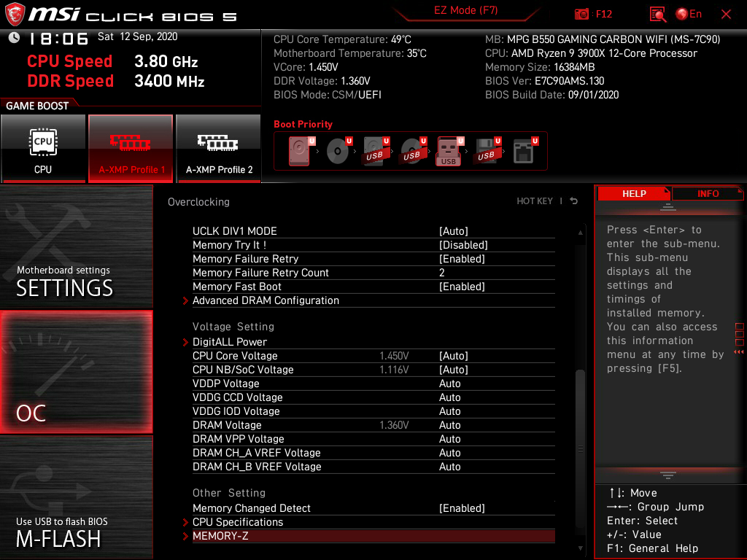Click the back arrow next to HOT KEY
The image size is (747, 560).
point(574,201)
